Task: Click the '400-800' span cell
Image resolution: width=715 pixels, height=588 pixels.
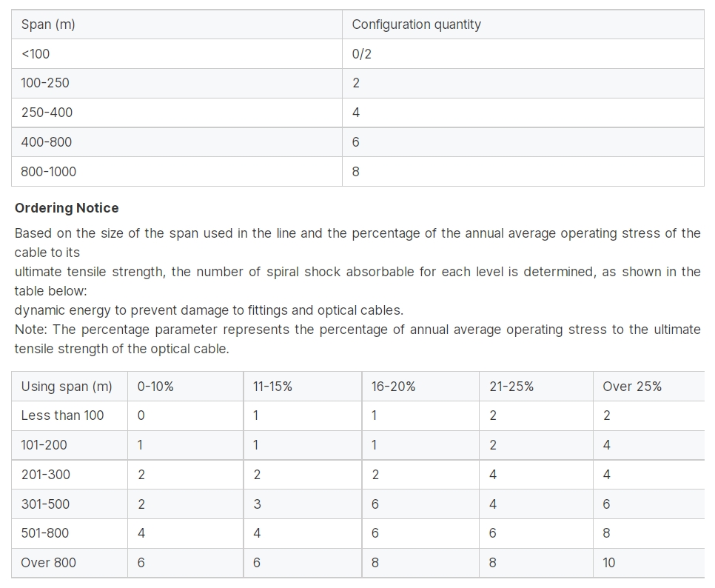Action: coord(176,142)
